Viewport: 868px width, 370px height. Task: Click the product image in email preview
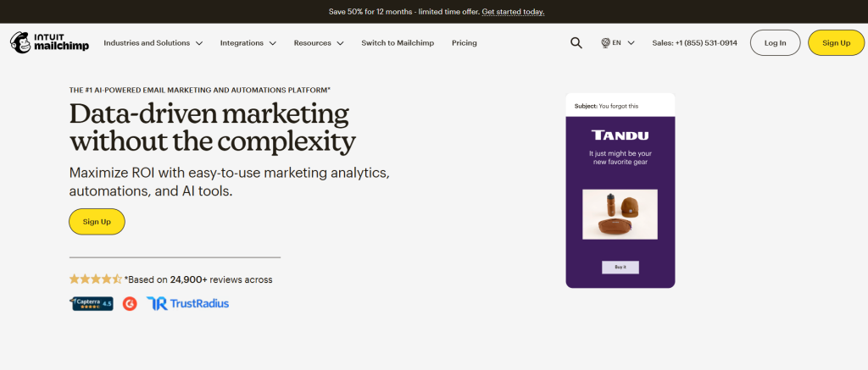click(x=620, y=214)
